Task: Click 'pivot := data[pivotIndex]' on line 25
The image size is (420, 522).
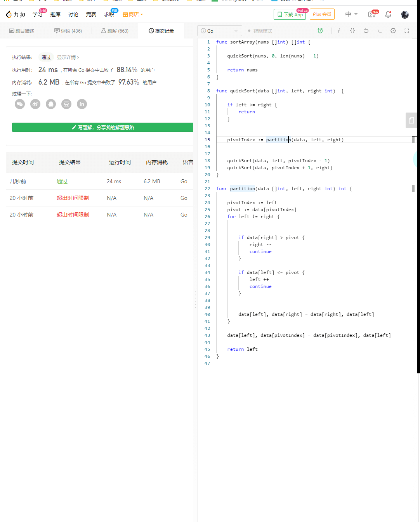Action: point(262,210)
